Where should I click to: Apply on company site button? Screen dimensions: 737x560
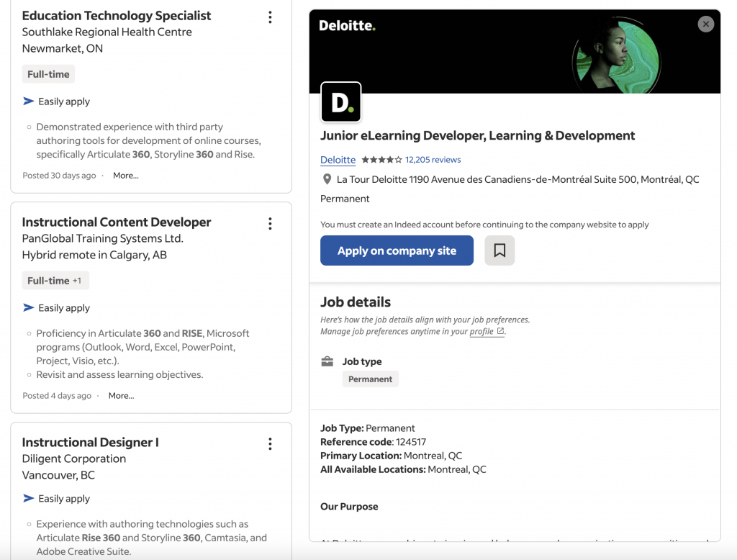[397, 250]
